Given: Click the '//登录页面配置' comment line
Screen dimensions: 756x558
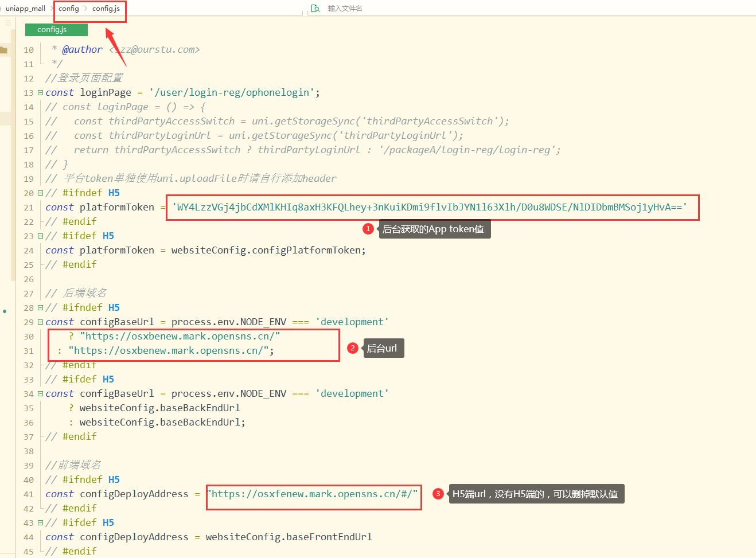Looking at the screenshot, I should coord(84,78).
